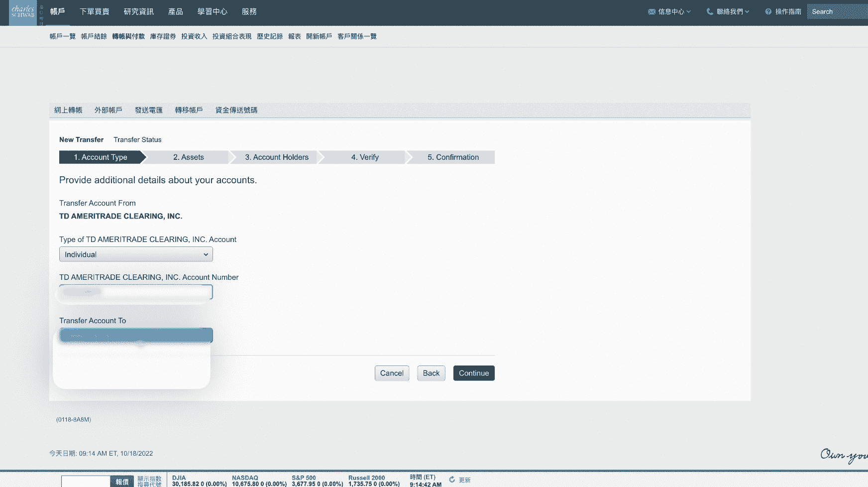Click the 報價 quote button
Viewport: 868px width, 487px height.
(x=122, y=482)
